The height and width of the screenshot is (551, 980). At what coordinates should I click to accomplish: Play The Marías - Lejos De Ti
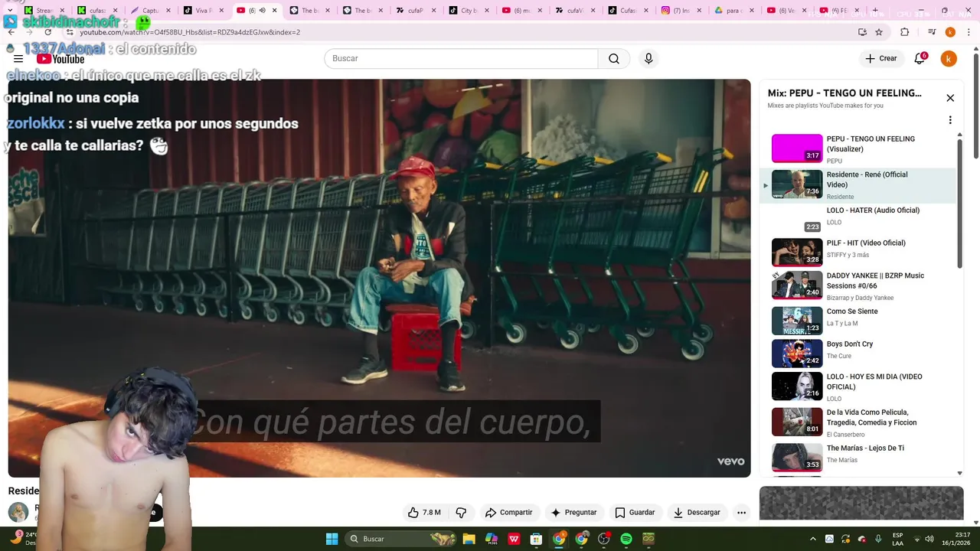[x=859, y=457]
